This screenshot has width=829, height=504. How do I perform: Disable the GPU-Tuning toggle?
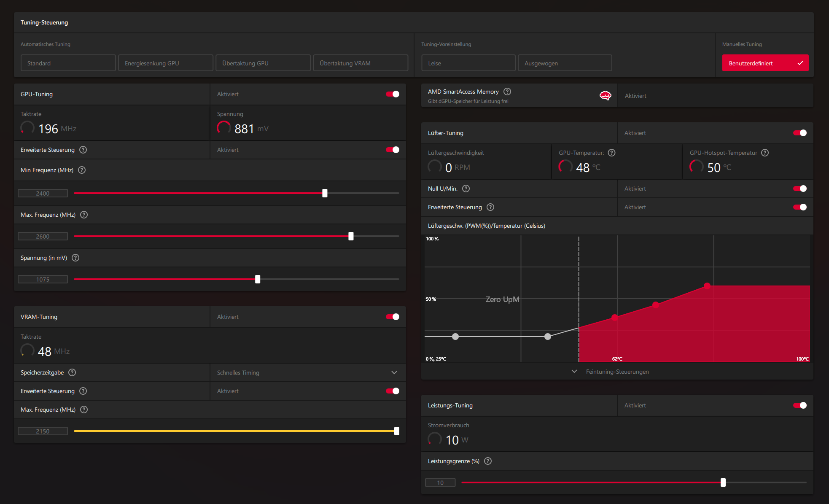click(x=392, y=94)
